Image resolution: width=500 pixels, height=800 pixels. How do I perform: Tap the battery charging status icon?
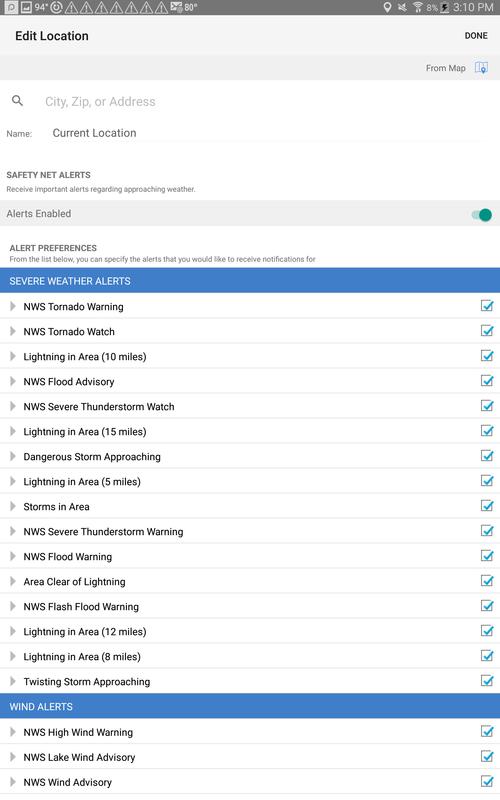pos(445,7)
